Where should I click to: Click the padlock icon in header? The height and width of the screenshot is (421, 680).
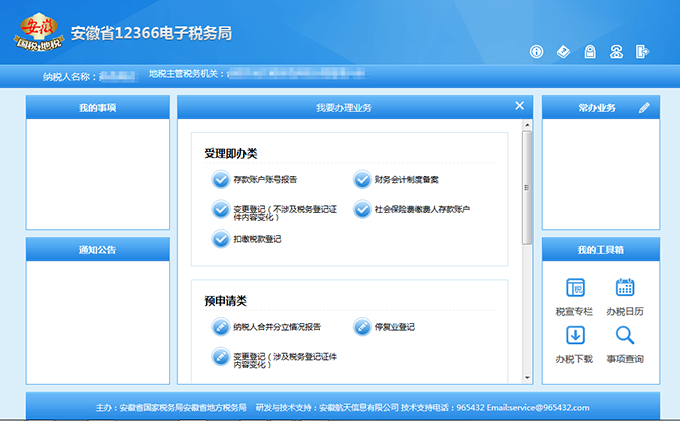pyautogui.click(x=590, y=51)
